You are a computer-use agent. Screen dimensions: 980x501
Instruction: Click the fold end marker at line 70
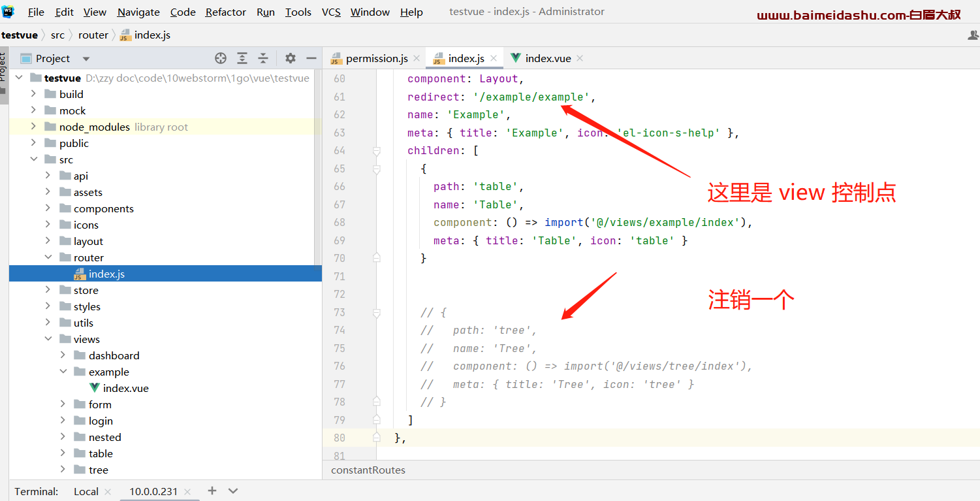click(376, 258)
